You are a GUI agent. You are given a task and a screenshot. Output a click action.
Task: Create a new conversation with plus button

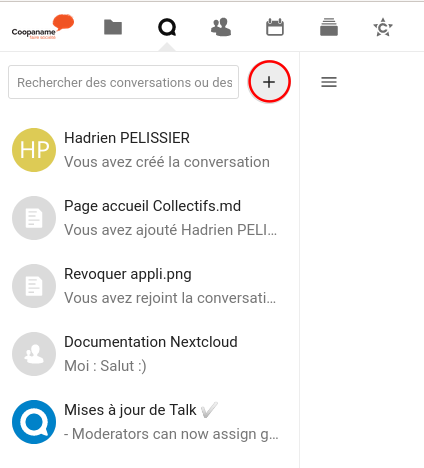coord(269,82)
